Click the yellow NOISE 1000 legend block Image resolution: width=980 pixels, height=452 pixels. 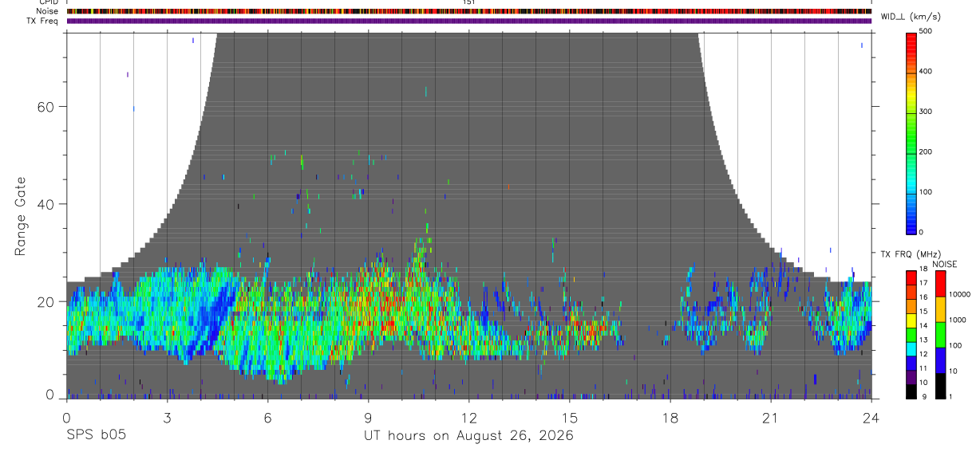940,309
